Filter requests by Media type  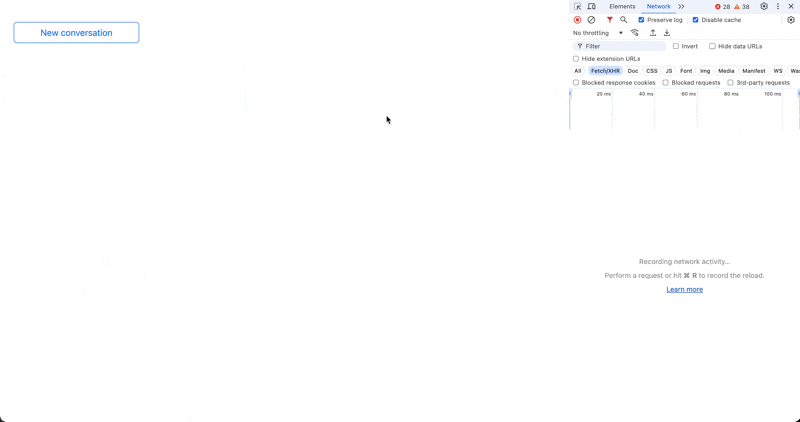click(x=726, y=71)
